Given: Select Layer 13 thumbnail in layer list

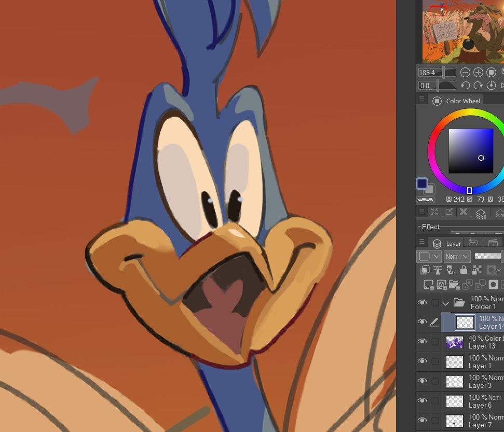Looking at the screenshot, I should pos(455,342).
